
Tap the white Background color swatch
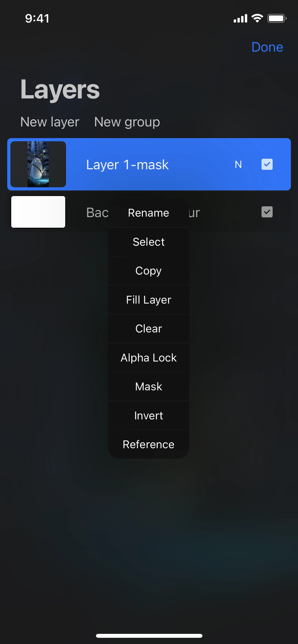tap(38, 212)
